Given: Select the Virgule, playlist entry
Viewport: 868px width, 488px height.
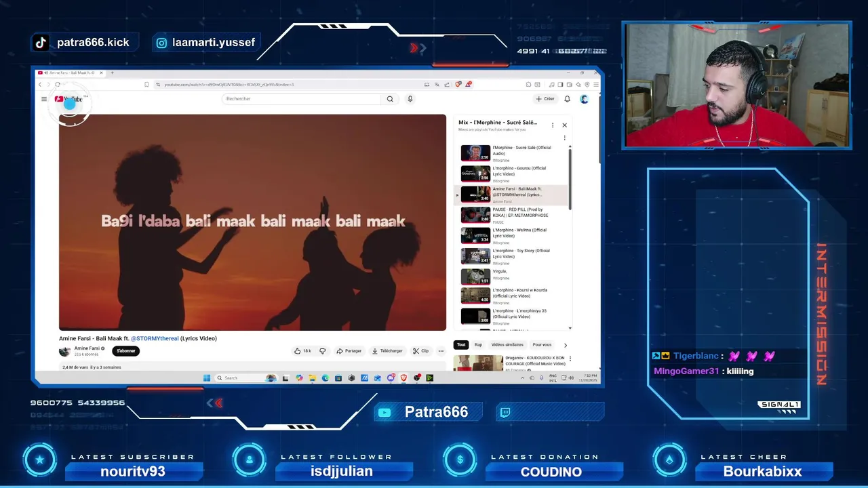Looking at the screenshot, I should click(513, 277).
